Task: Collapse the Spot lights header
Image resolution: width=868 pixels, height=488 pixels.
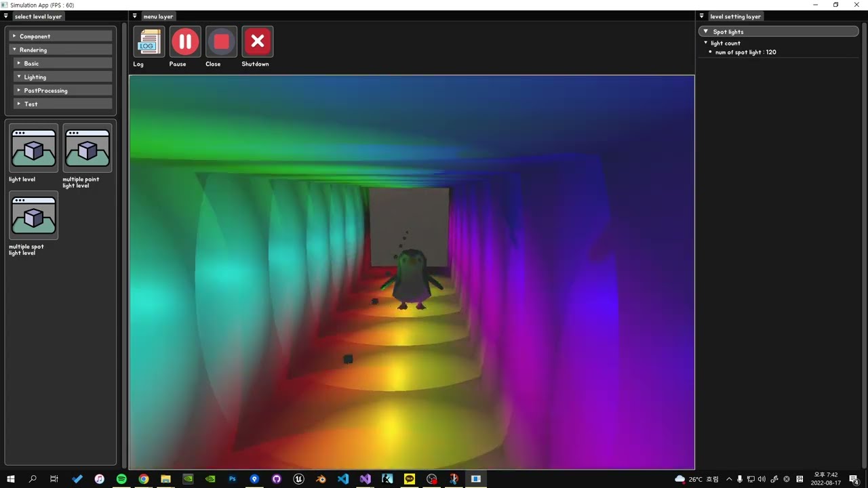Action: (778, 31)
